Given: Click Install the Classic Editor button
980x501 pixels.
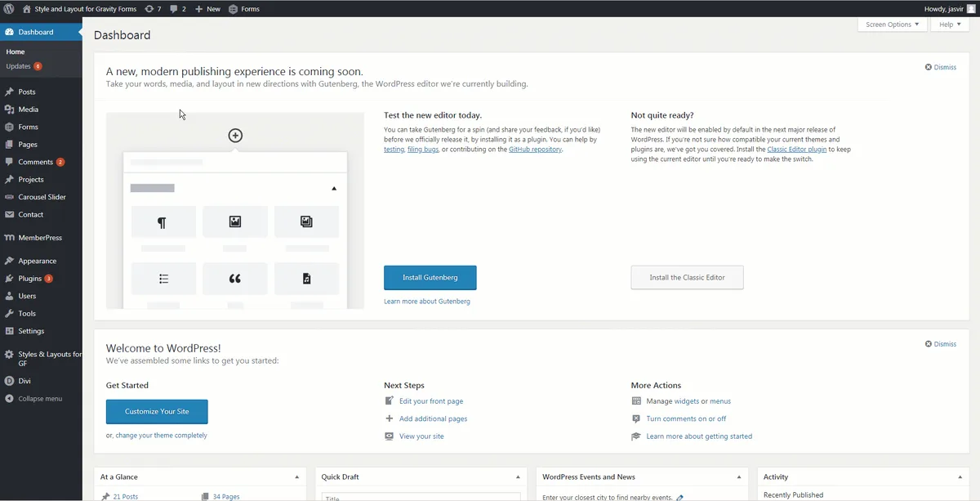Looking at the screenshot, I should (687, 278).
